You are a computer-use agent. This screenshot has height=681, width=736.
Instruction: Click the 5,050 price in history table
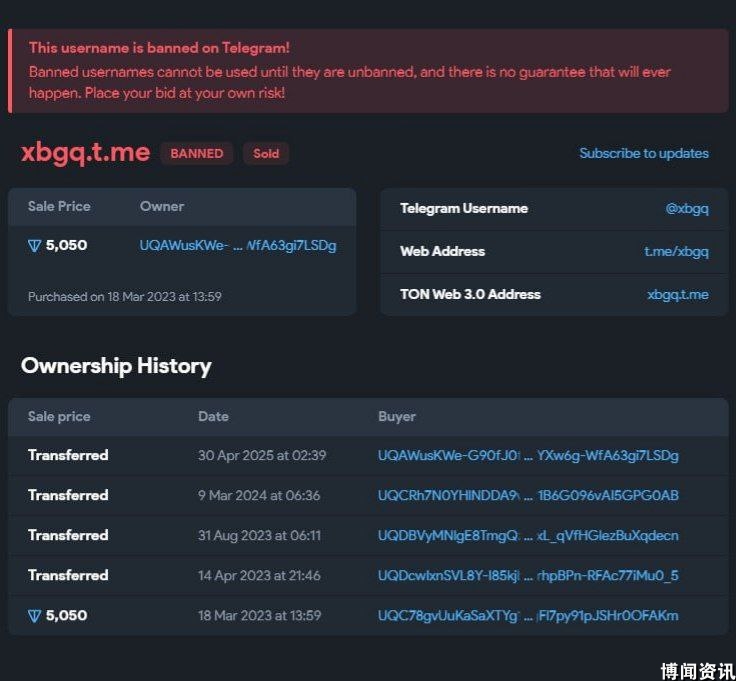(66, 616)
